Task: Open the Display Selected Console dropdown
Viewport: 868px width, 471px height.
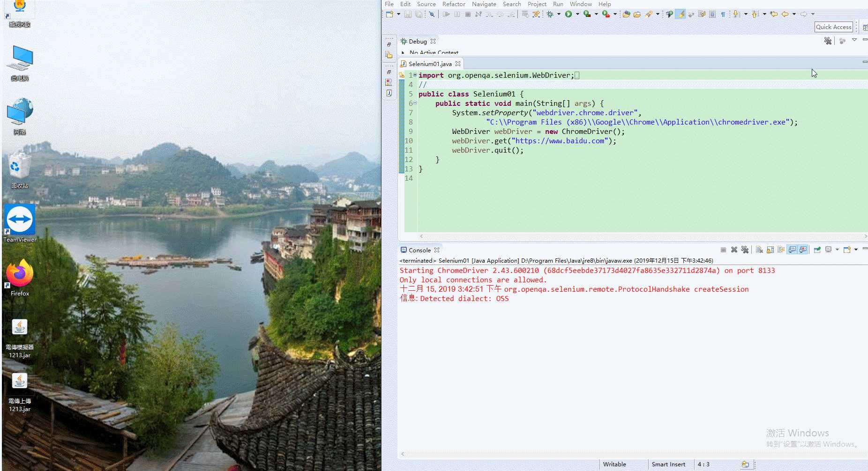Action: [837, 250]
